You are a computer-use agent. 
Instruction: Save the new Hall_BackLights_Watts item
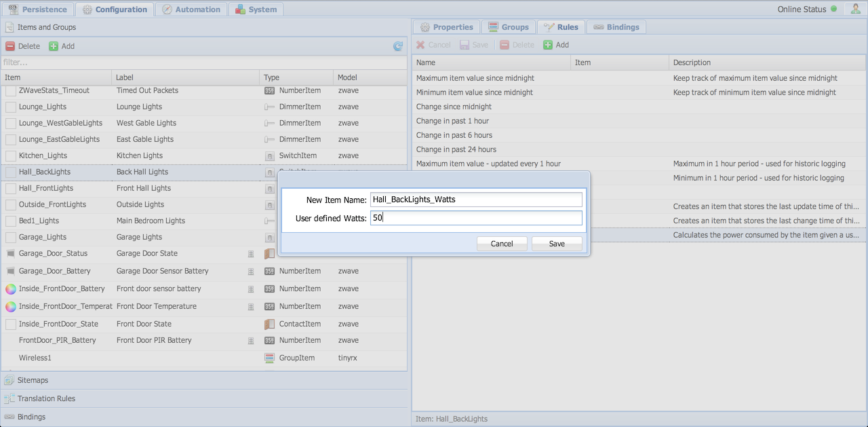(556, 243)
